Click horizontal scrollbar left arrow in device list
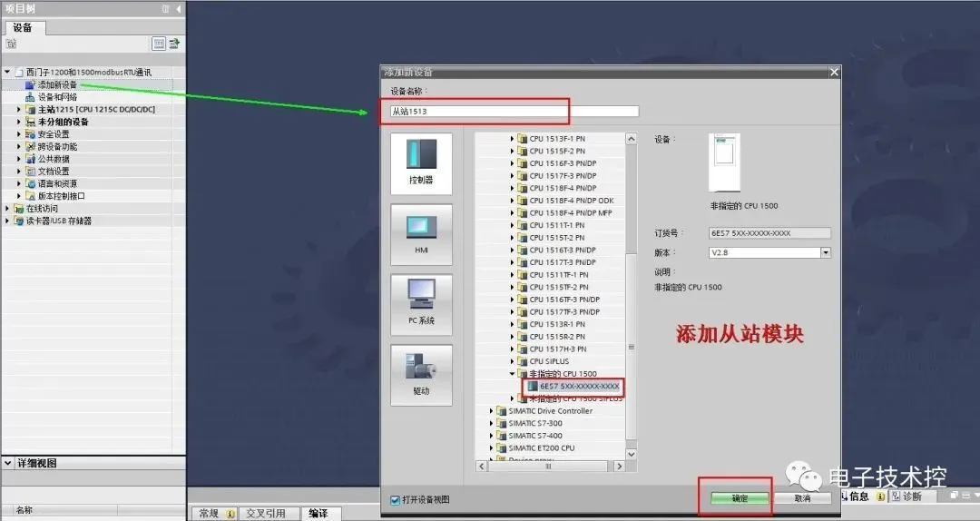 (482, 466)
